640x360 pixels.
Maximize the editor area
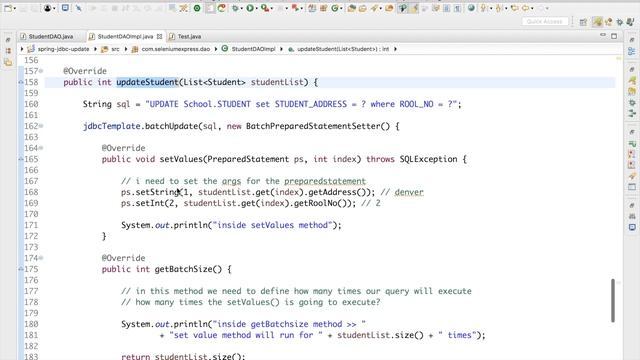click(614, 36)
